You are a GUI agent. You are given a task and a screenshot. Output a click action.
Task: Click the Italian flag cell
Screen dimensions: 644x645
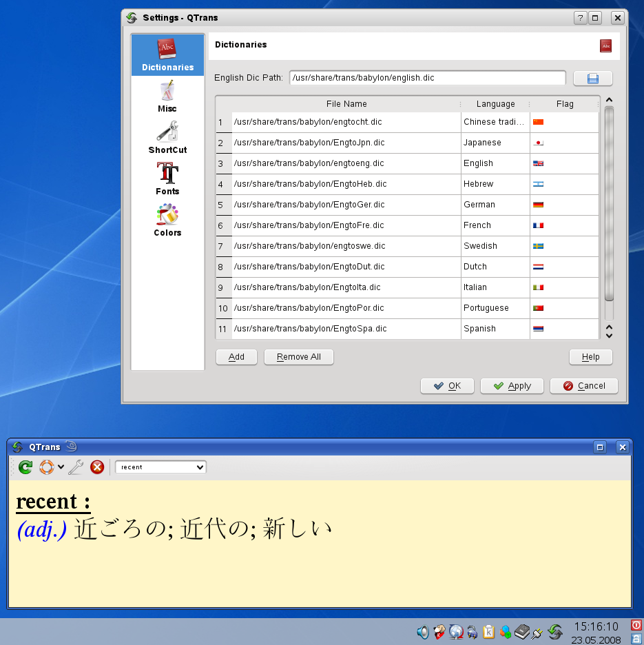pyautogui.click(x=564, y=287)
